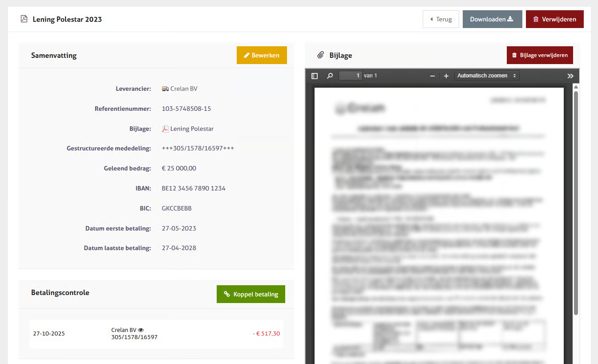Open PDF viewer extra tools chevrons
Image resolution: width=598 pixels, height=364 pixels.
point(570,76)
